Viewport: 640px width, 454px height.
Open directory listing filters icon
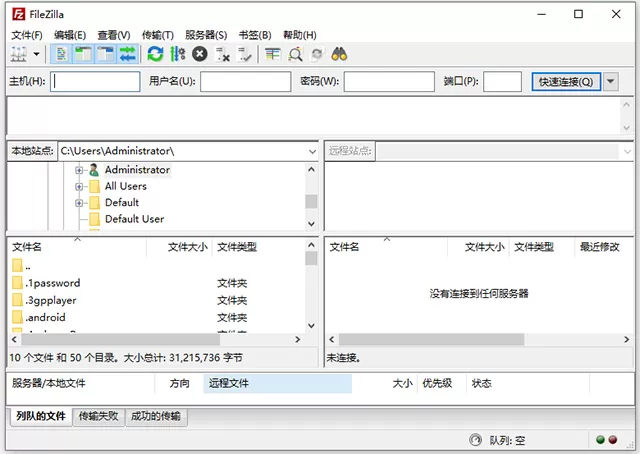point(272,54)
